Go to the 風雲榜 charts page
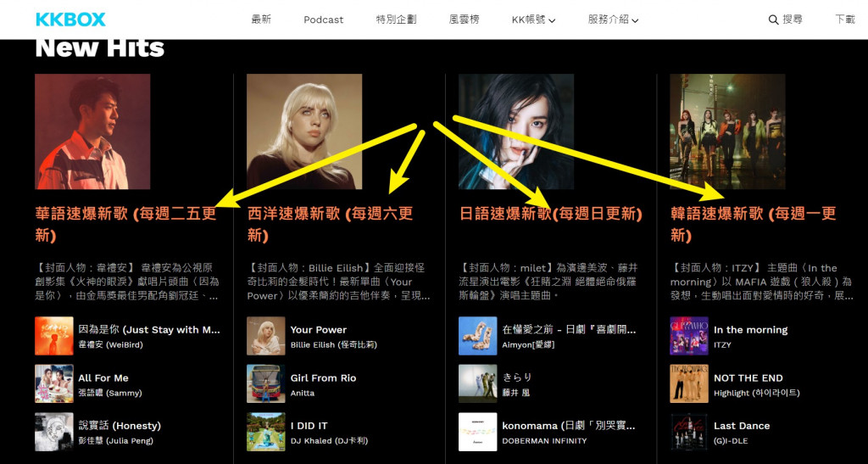The image size is (868, 464). 464,20
